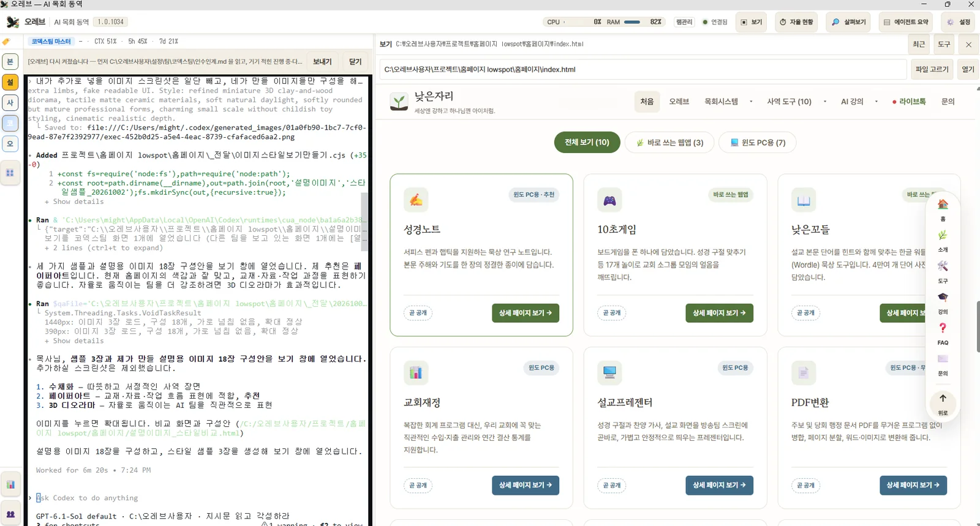Open the 라이브톡 nav item
Screen dimensions: 980x526
click(909, 102)
